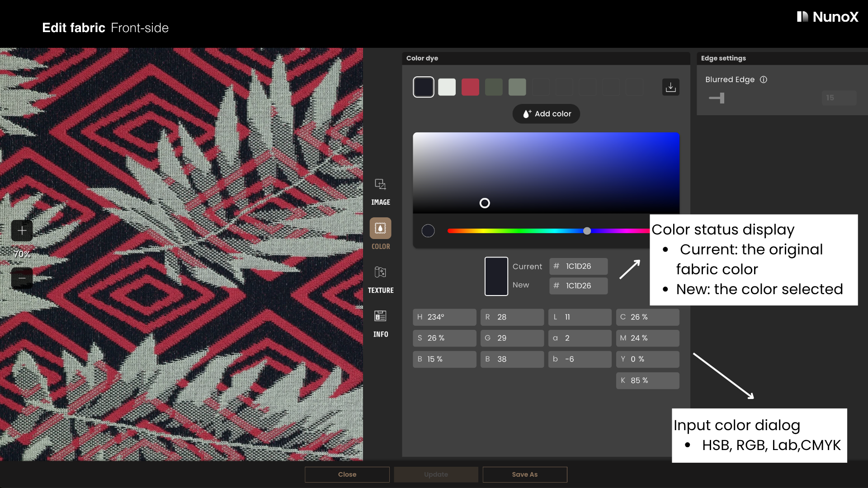This screenshot has width=868, height=488.
Task: Click the HSB brightness field 15 %
Action: 444,360
